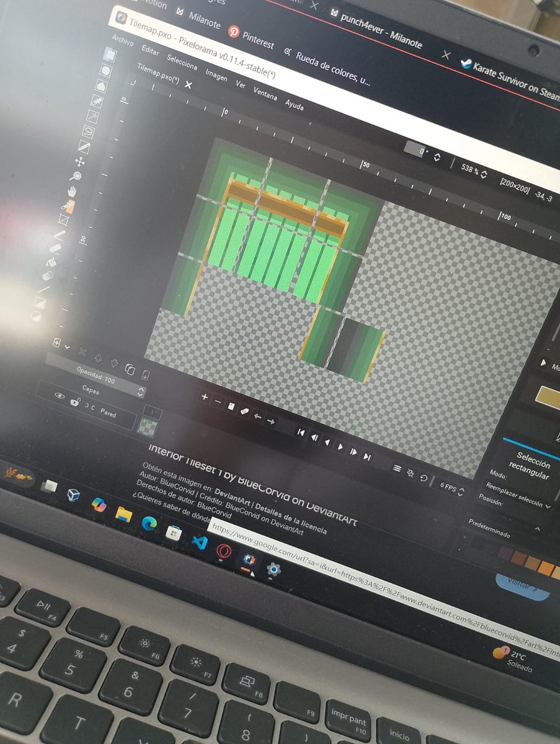The height and width of the screenshot is (744, 560).
Task: Switch to the Pinterest browser tab
Action: pyautogui.click(x=251, y=37)
